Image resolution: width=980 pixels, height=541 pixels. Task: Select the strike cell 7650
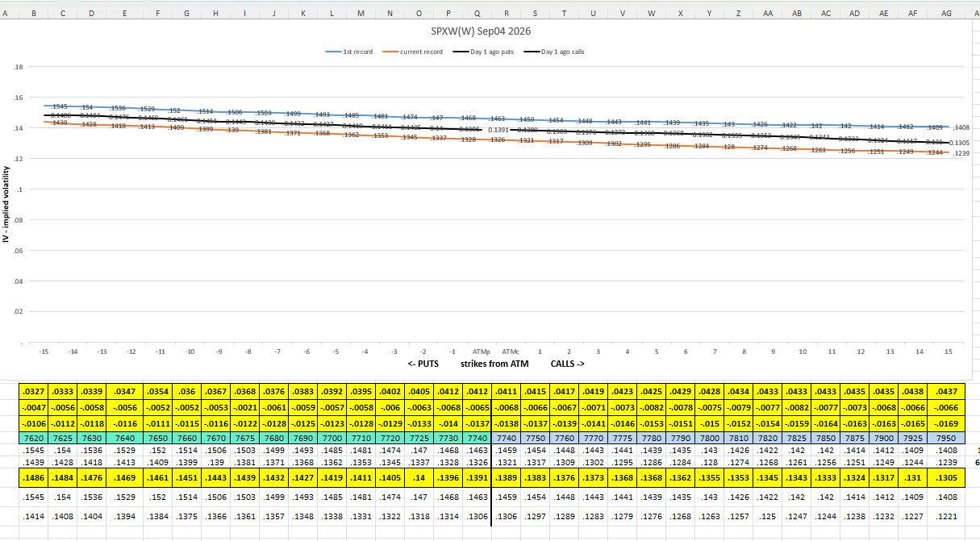(156, 437)
